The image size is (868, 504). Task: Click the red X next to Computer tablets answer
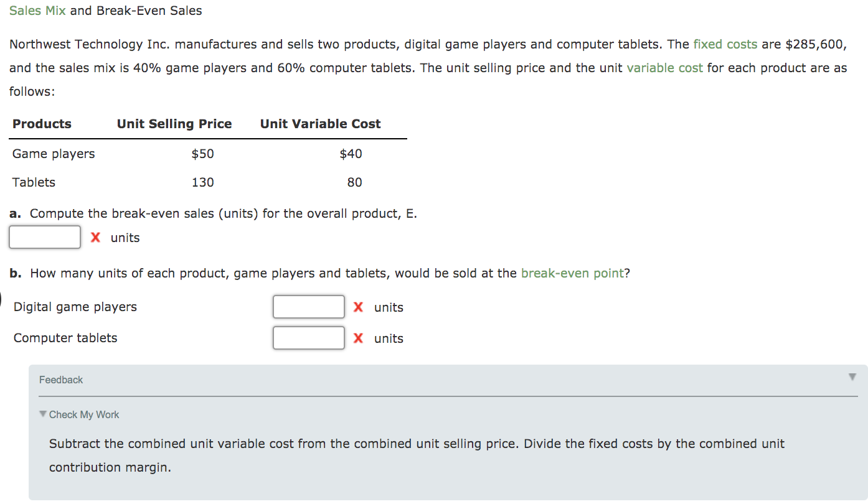(x=359, y=338)
